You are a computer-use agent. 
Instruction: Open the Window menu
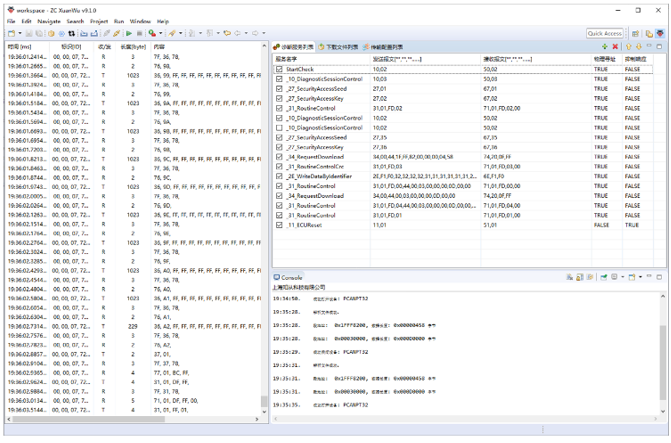click(x=140, y=21)
